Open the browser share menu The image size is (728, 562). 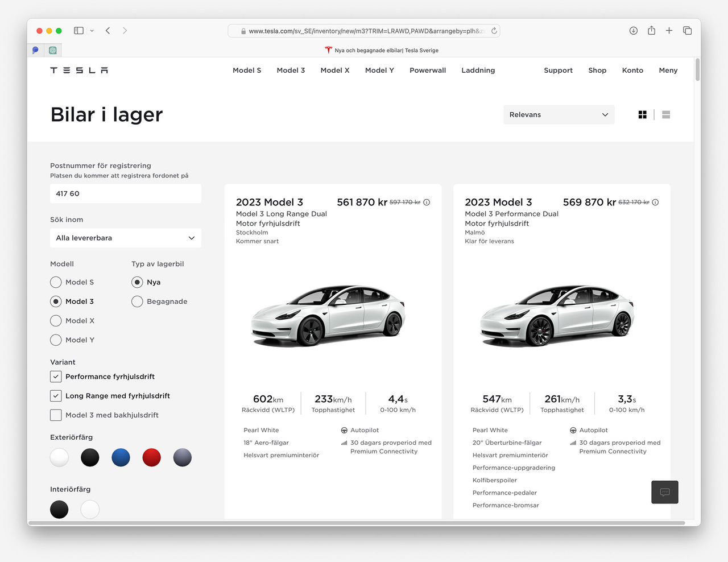651,30
